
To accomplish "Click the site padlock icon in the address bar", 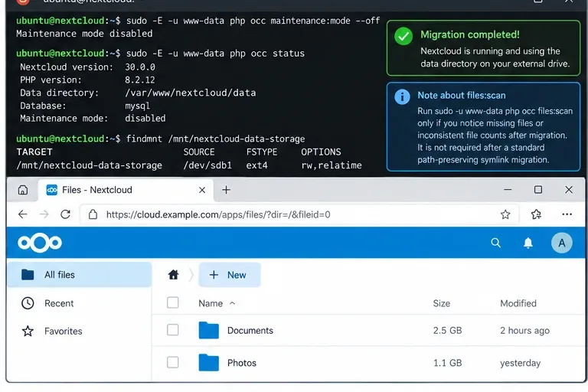I will click(93, 214).
